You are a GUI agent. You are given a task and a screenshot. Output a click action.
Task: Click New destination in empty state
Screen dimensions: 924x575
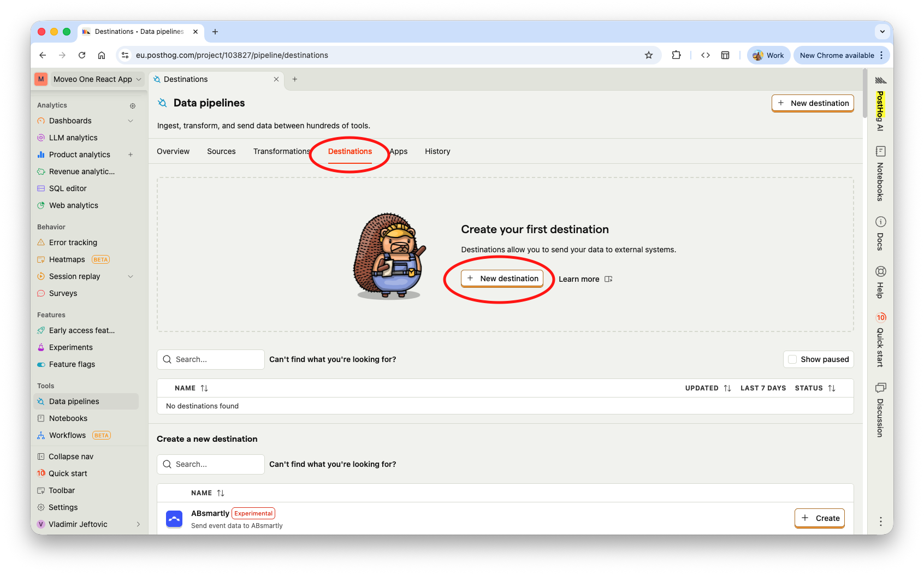pos(502,278)
